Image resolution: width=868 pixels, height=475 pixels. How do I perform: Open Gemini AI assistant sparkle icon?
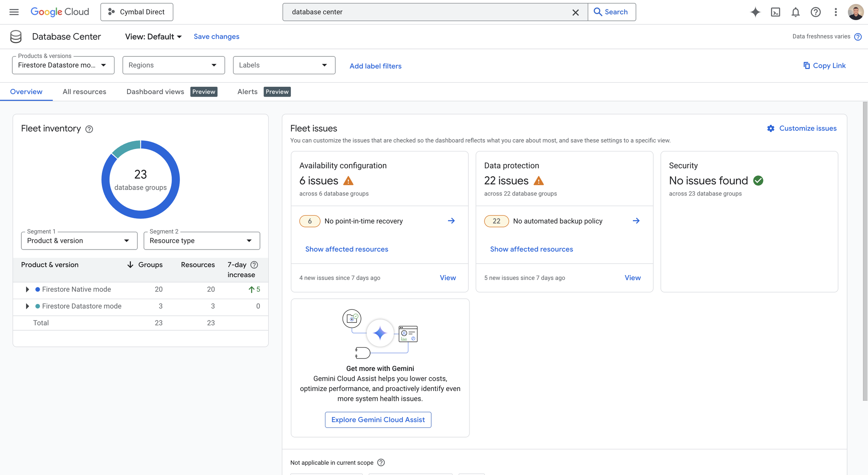pyautogui.click(x=755, y=12)
